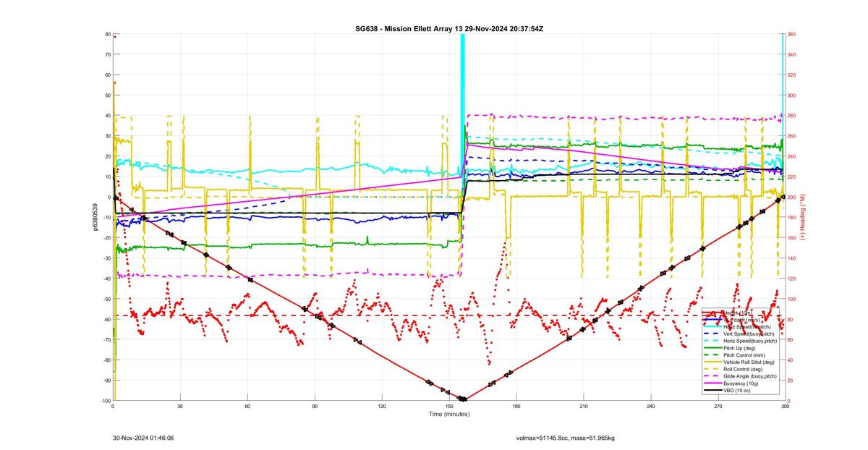Click the black line sample beside 'VBD (10 cc)'
The width and height of the screenshot is (868, 450).
712,391
